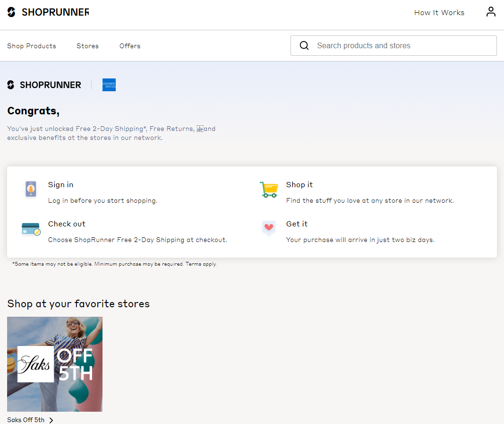504x424 pixels.
Task: Click 'Choose ShopRunner Free 2-Day Shipping at checkout.' text
Action: [x=137, y=240]
